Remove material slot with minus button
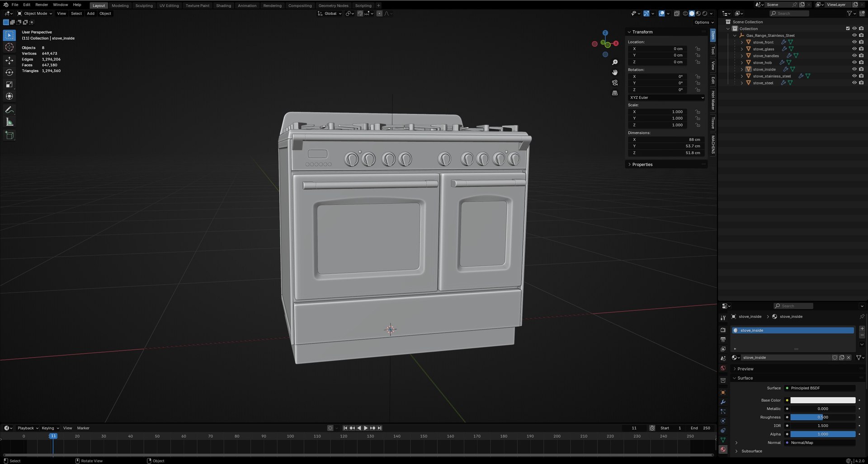The image size is (868, 464). point(862,336)
